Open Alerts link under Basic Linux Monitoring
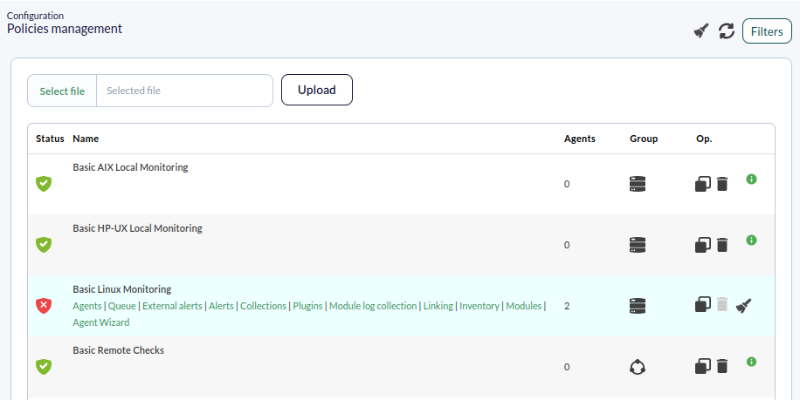The height and width of the screenshot is (400, 800). pos(221,306)
